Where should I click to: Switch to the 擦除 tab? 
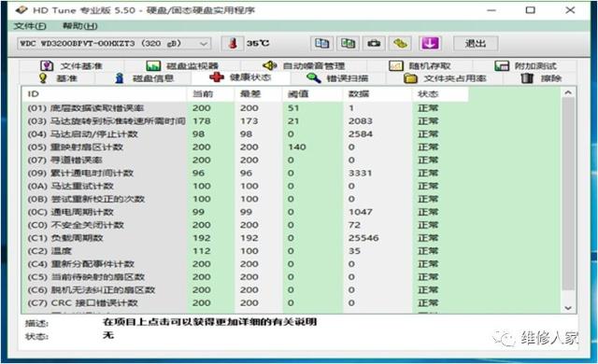[542, 78]
